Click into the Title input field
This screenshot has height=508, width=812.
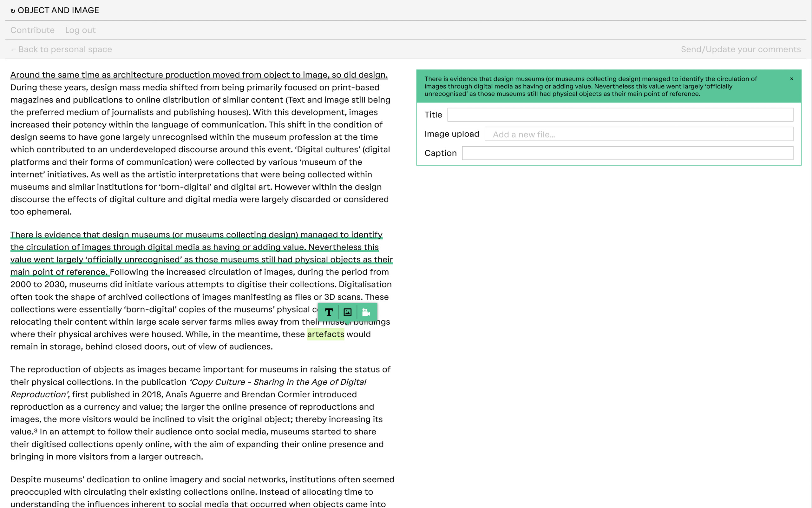click(620, 115)
